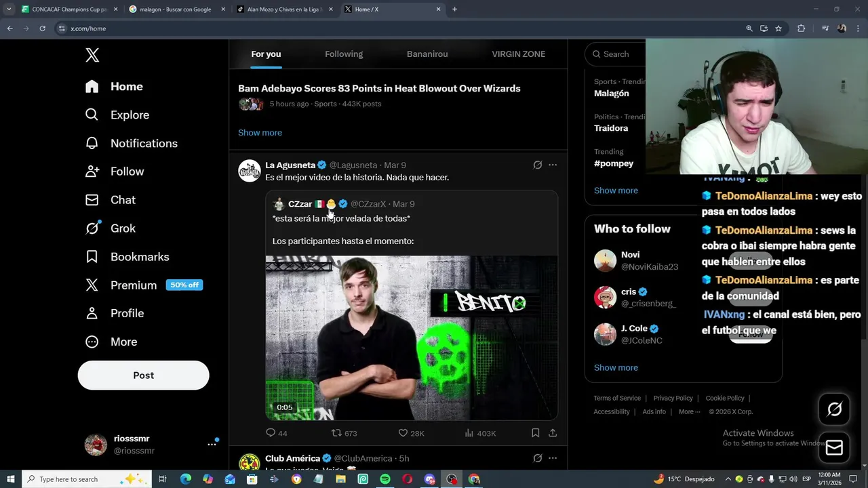Click the x.com/home address bar
This screenshot has width=868, height=488.
click(x=400, y=28)
